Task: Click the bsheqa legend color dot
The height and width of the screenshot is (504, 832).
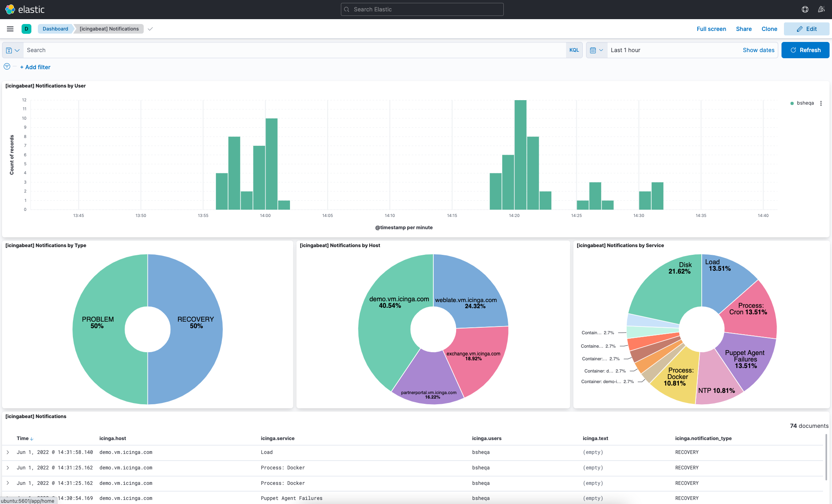Action: (x=792, y=103)
